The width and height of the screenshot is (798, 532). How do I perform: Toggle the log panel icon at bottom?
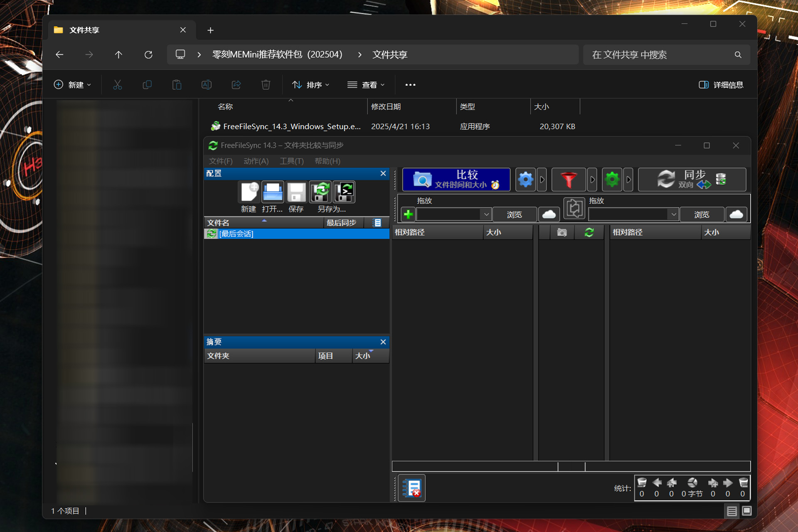click(x=412, y=488)
